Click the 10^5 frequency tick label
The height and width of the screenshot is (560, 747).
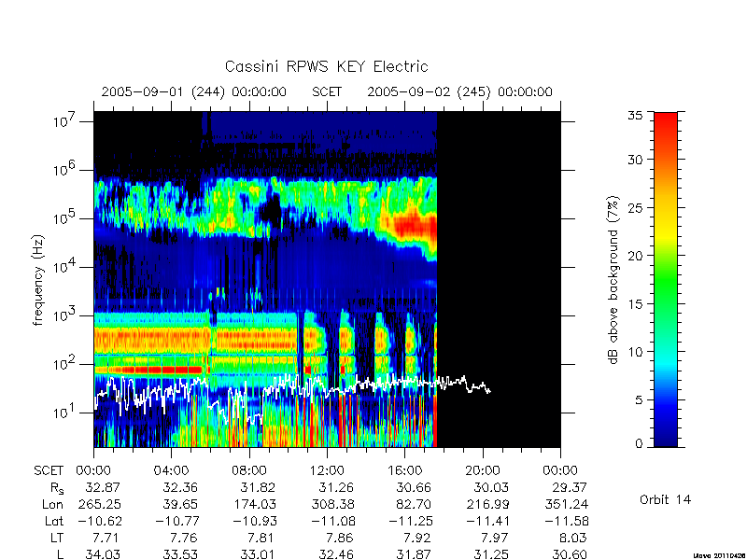pos(63,217)
